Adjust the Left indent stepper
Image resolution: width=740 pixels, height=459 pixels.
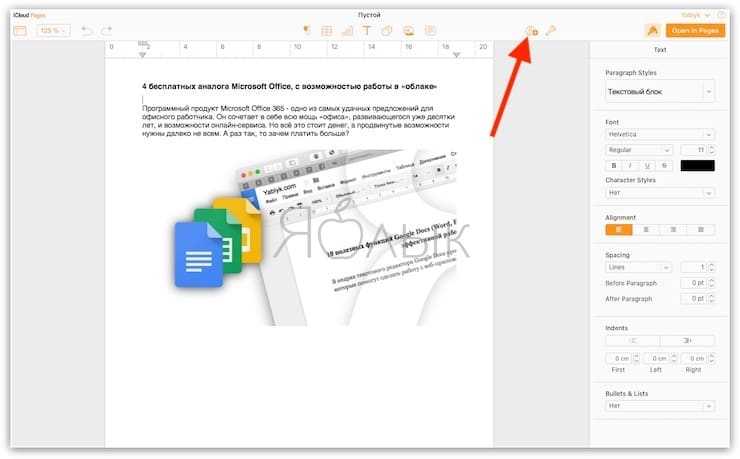(x=674, y=359)
